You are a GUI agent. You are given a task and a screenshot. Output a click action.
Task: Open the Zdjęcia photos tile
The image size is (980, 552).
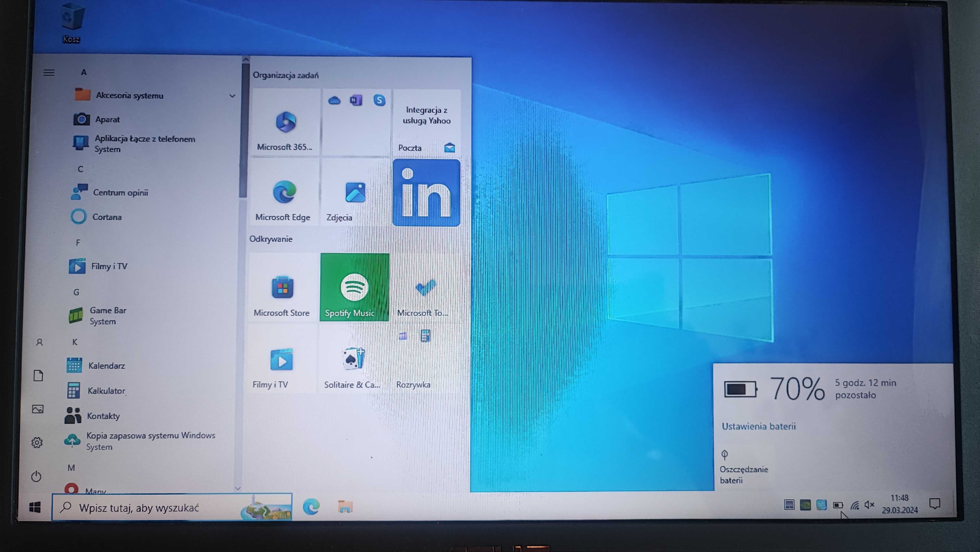point(355,192)
